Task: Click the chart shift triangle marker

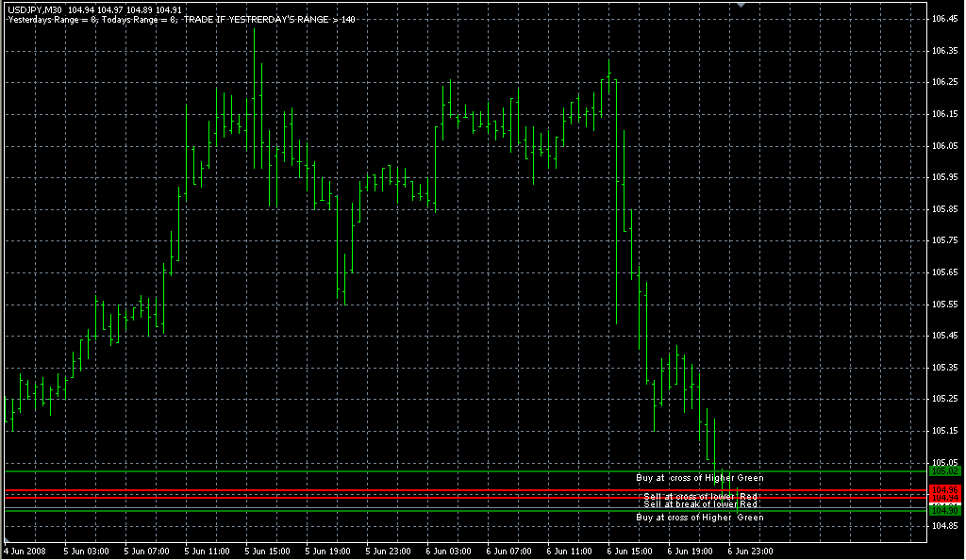Action: point(741,5)
